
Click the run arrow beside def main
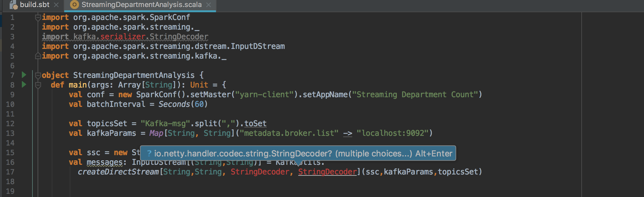24,85
